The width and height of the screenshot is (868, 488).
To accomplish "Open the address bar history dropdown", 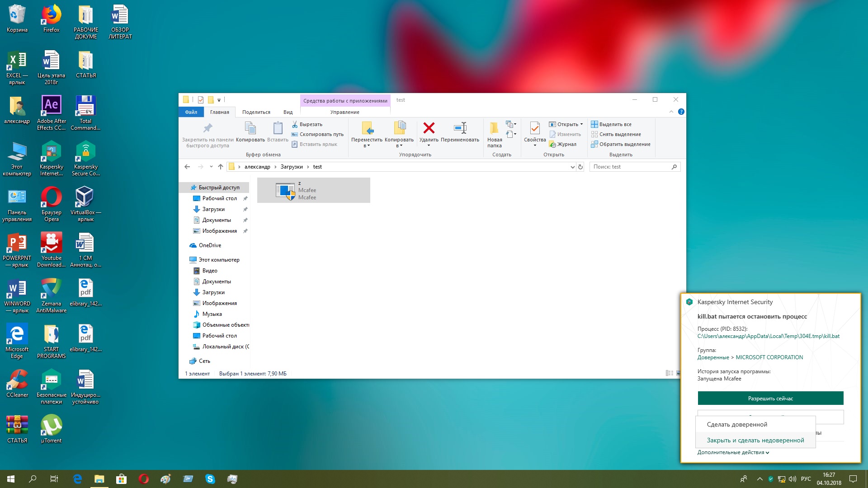I will [x=572, y=167].
